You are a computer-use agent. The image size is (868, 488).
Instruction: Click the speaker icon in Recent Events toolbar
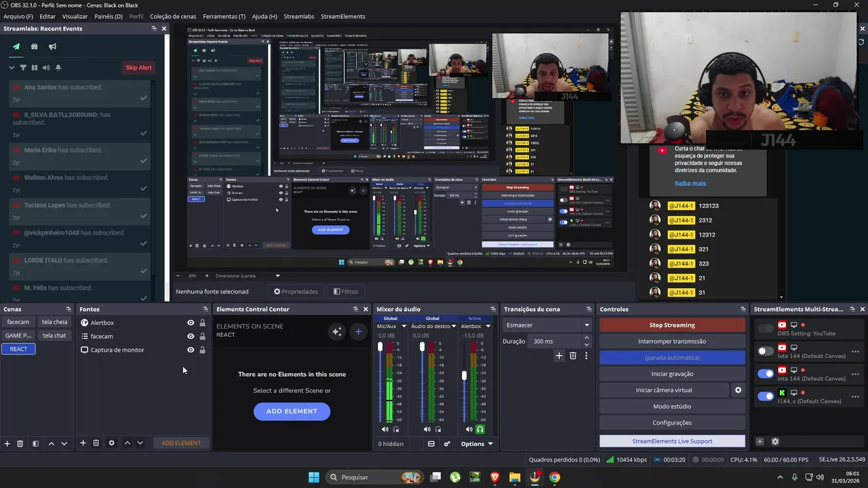pos(46,68)
